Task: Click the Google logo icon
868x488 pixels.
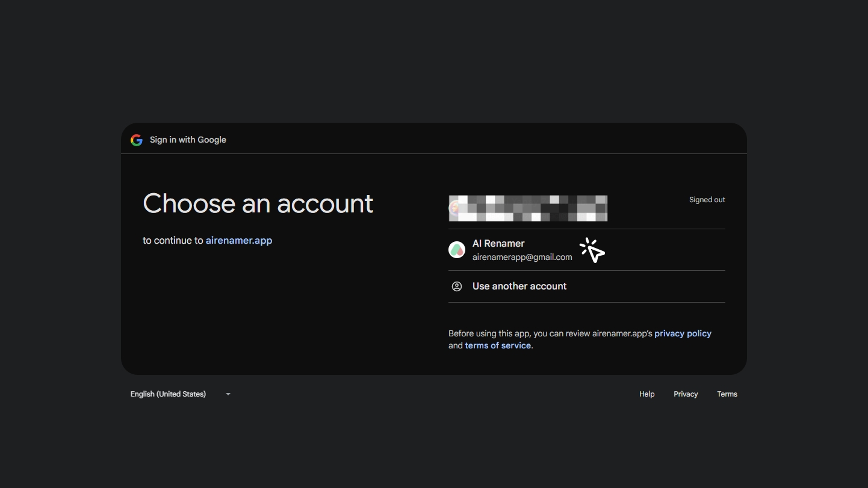Action: pyautogui.click(x=137, y=140)
